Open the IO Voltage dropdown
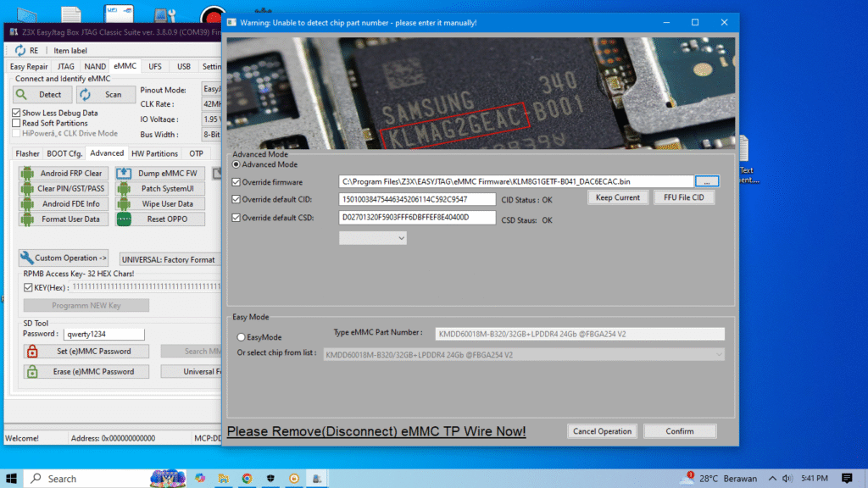868x488 pixels. 211,119
